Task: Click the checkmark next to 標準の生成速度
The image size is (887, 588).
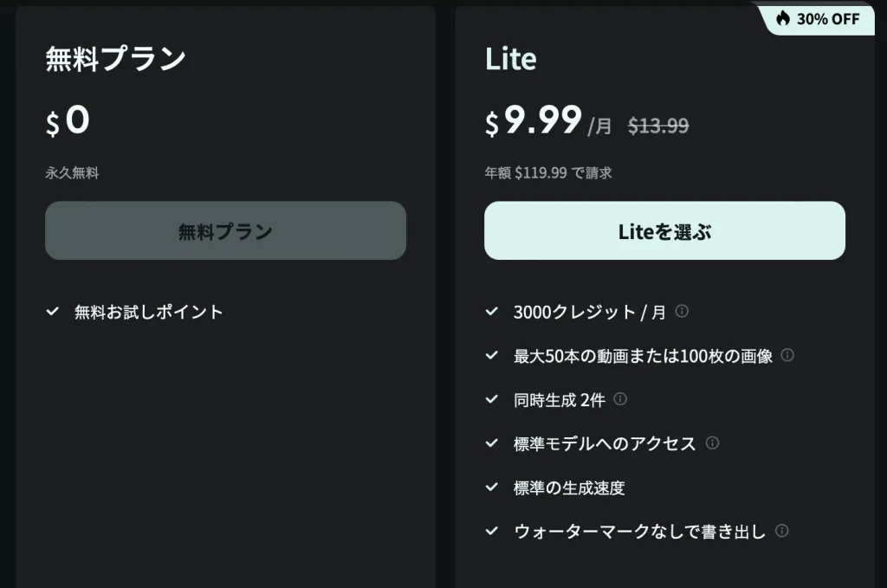Action: pos(492,487)
